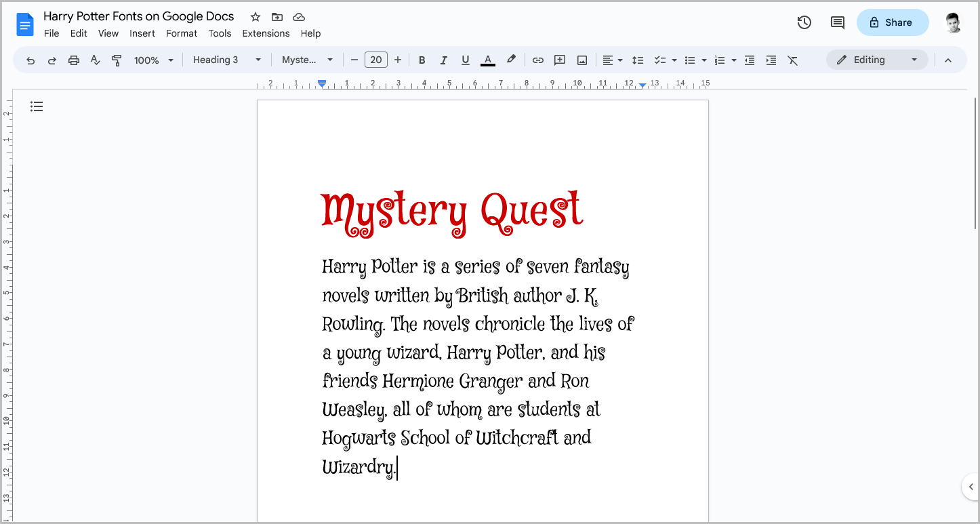Open the zoom level dropdown

point(152,60)
